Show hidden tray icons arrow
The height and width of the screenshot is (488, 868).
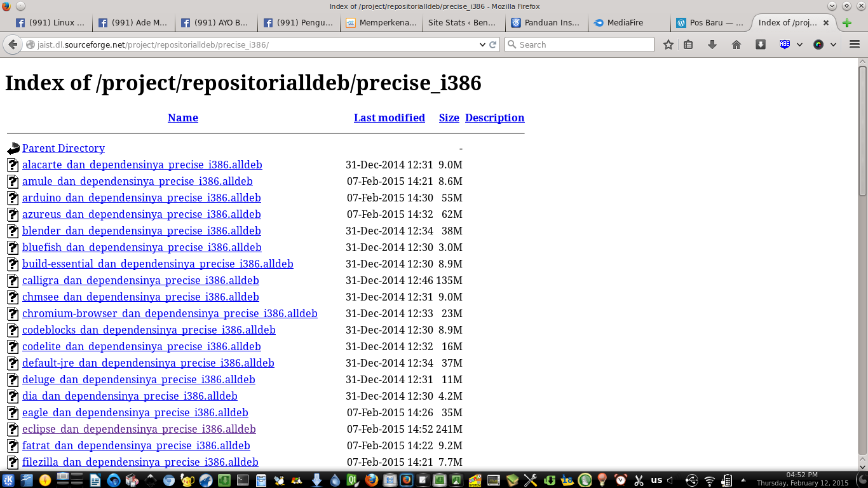pyautogui.click(x=743, y=480)
